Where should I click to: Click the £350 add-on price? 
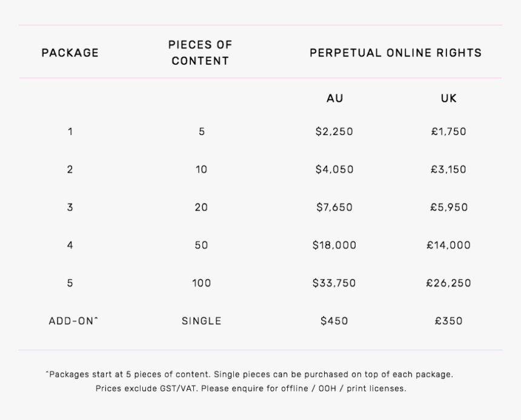pyautogui.click(x=448, y=321)
